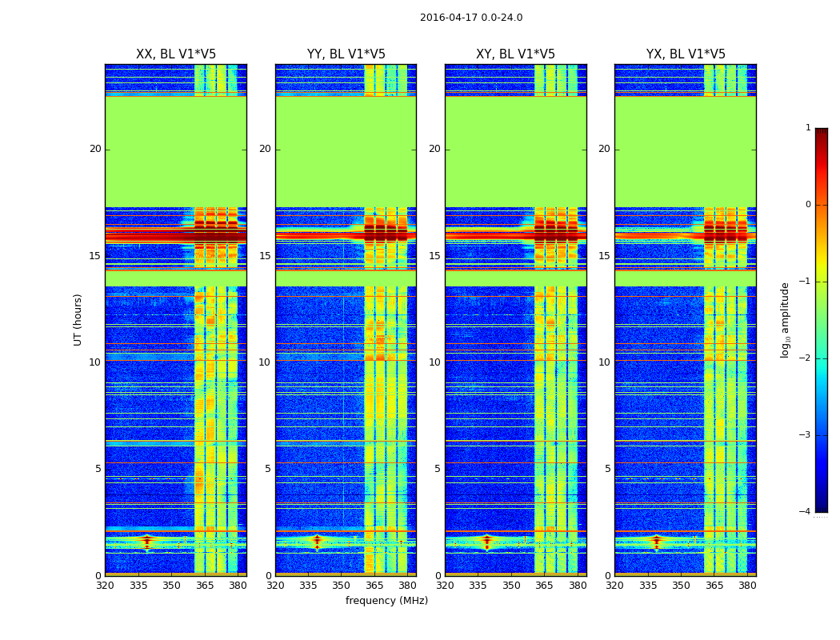The image size is (840, 640).
Task: Click the UT (hours) y-axis label
Action: [x=78, y=319]
